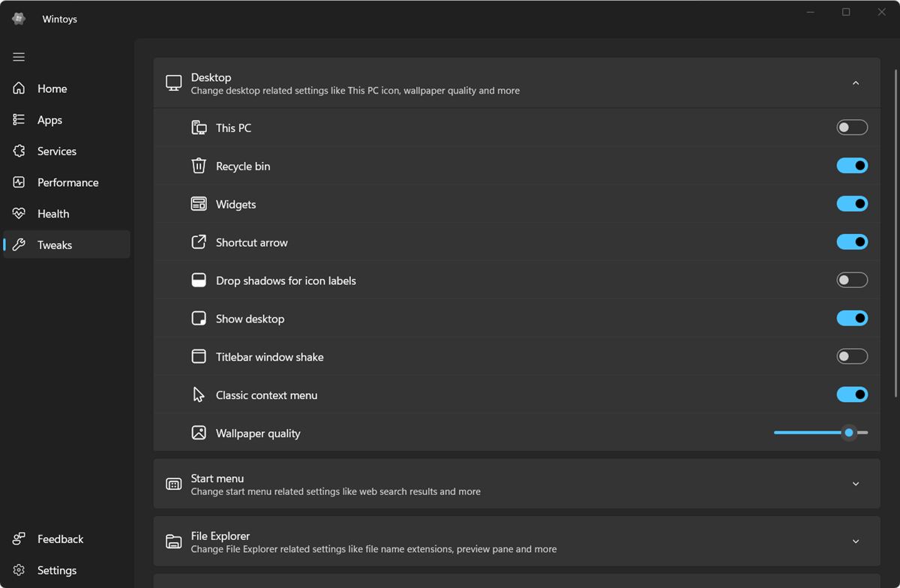Click the Wintoys title text
Screen dimensions: 900x588
pyautogui.click(x=60, y=19)
